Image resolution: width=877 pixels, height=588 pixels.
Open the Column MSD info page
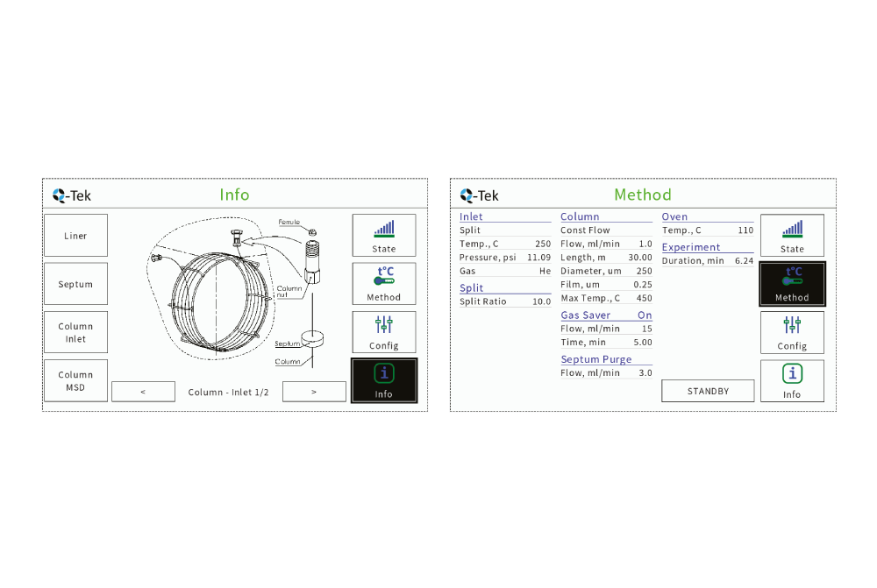click(x=76, y=380)
